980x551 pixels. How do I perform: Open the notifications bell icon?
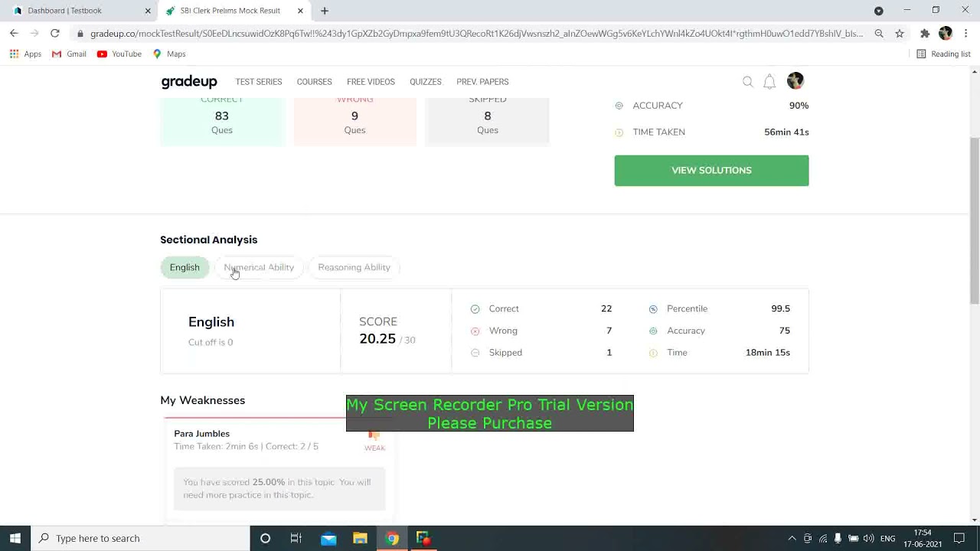tap(769, 82)
